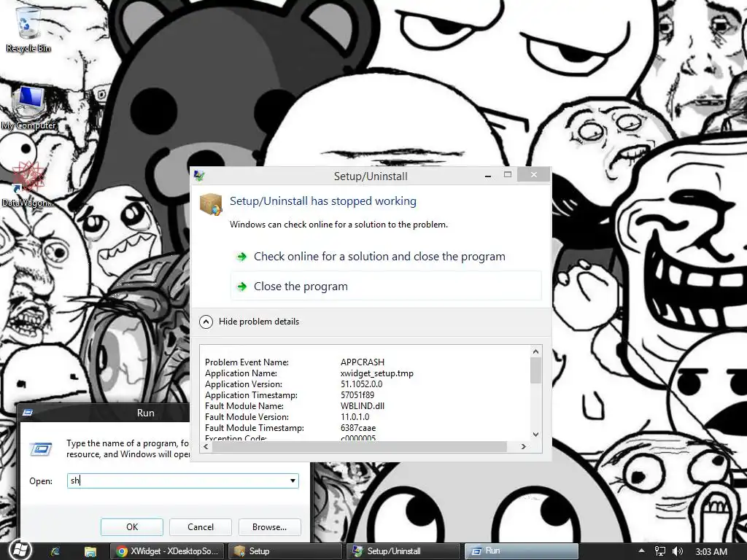Click the details scroll up arrow
This screenshot has width=747, height=560.
pos(536,351)
